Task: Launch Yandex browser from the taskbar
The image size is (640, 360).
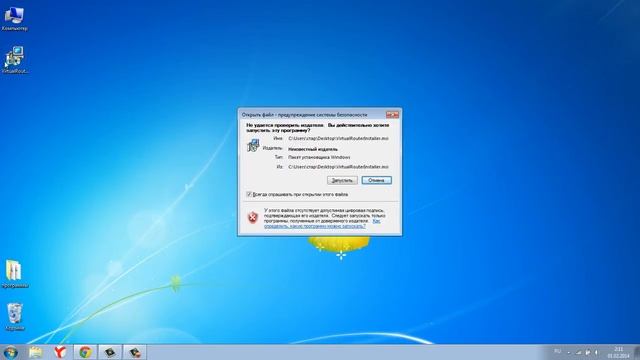Action: [60, 352]
